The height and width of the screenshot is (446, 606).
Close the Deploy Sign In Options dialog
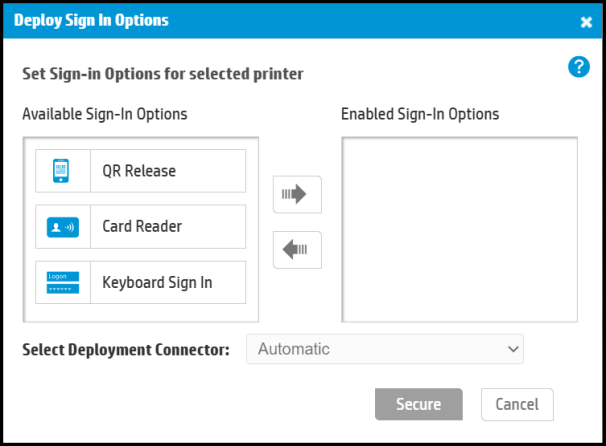pos(586,21)
